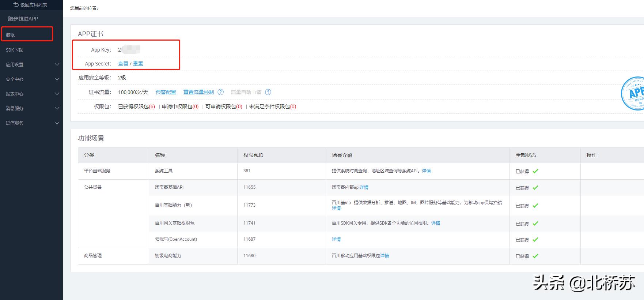Click the 场景介绍 column header
The image size is (644, 300).
[x=342, y=155]
